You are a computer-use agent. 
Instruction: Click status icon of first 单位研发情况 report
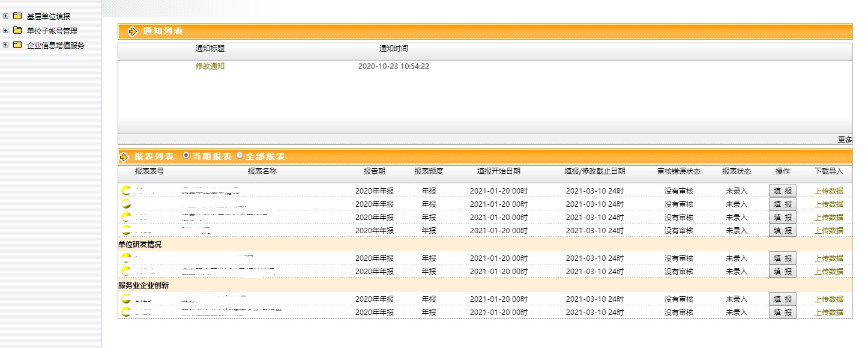point(126,258)
